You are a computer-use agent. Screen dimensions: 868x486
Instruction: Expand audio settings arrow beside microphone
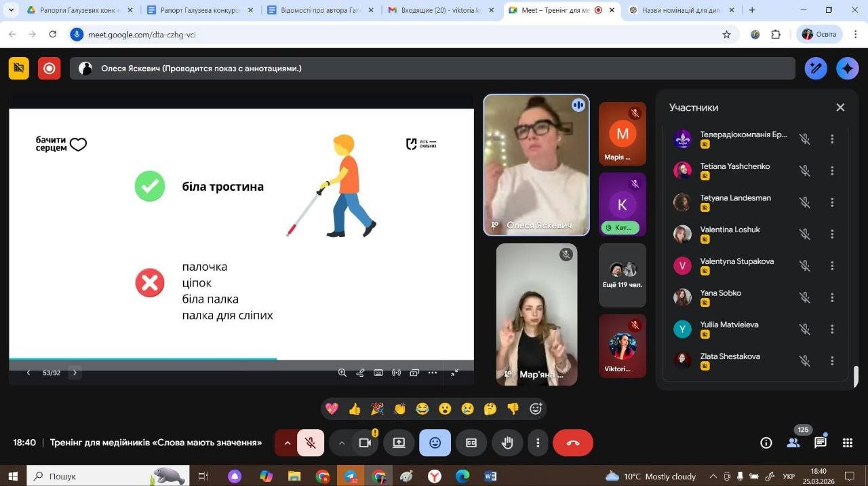(287, 443)
